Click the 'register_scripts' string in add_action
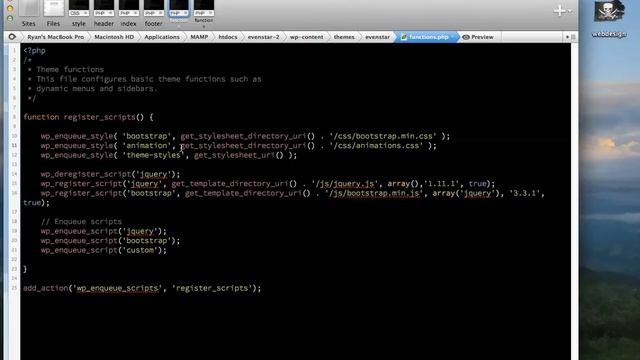The height and width of the screenshot is (360, 640). pyautogui.click(x=212, y=288)
